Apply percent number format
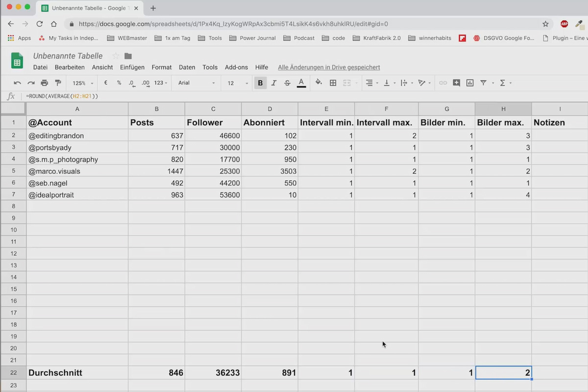588x392 pixels. 119,83
